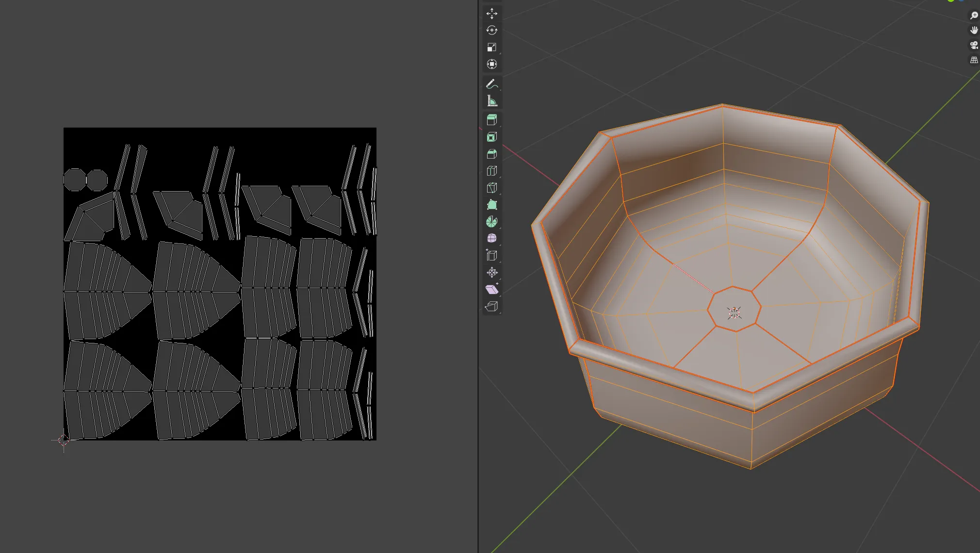Viewport: 980px width, 553px height.
Task: Activate the Spin tool
Action: (x=491, y=222)
